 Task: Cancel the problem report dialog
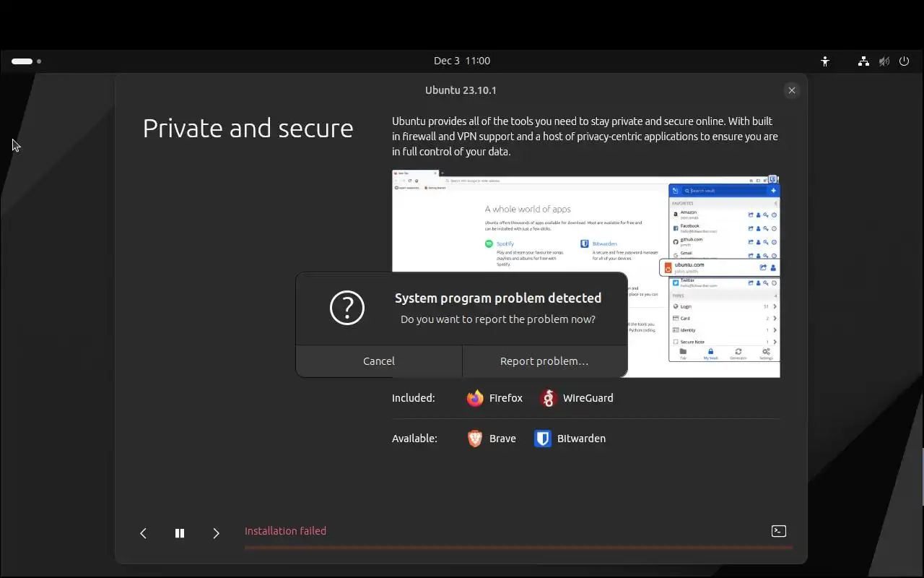379,361
